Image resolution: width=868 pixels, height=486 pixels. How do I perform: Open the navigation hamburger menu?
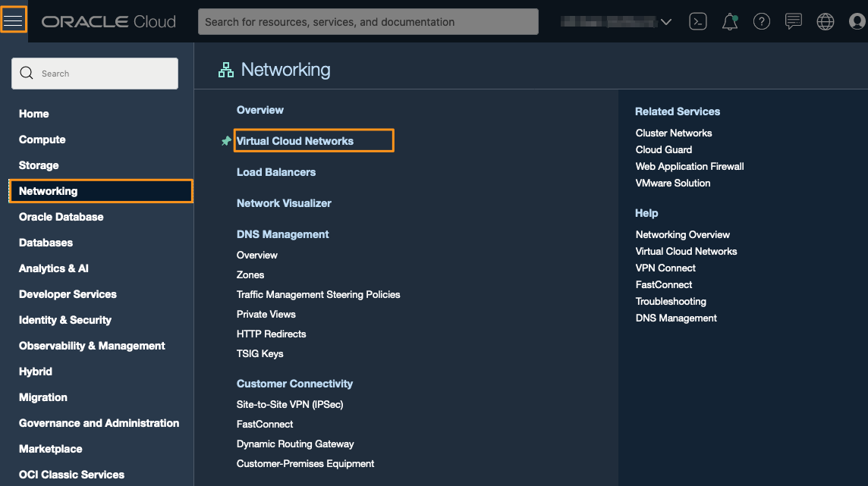tap(14, 19)
